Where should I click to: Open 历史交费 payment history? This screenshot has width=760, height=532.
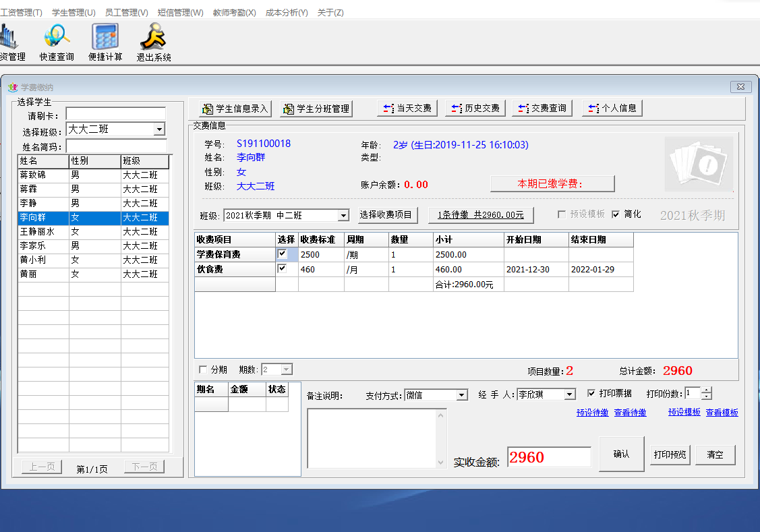[x=475, y=108]
